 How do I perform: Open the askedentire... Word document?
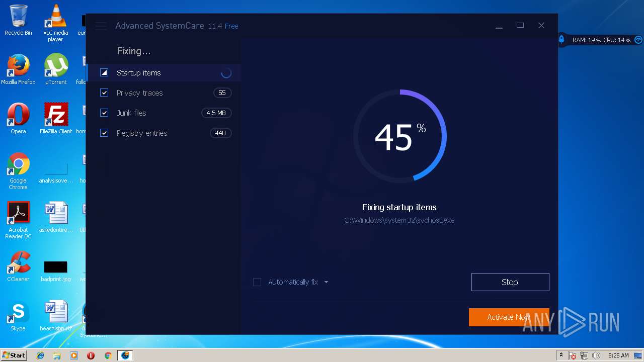55,217
